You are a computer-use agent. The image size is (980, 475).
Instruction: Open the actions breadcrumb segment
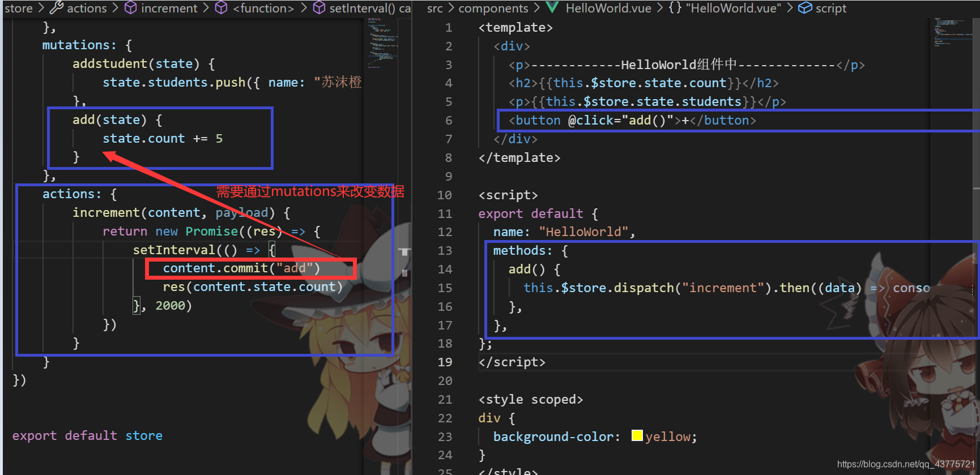[x=87, y=8]
